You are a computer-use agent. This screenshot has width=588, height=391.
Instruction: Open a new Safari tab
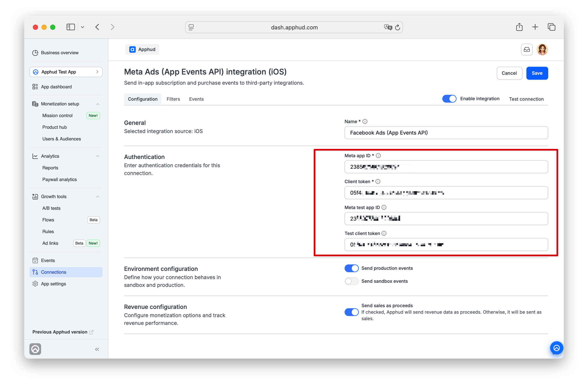[535, 27]
